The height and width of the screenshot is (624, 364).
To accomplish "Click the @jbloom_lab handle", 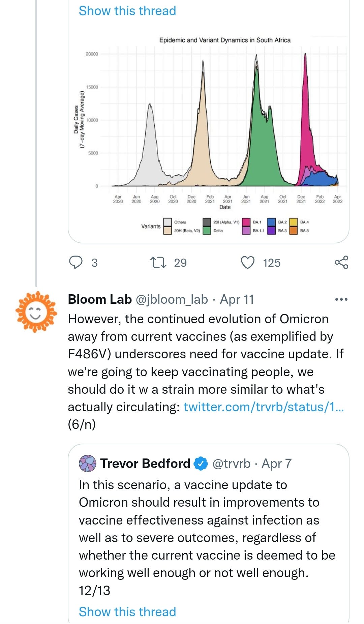I will (x=172, y=299).
